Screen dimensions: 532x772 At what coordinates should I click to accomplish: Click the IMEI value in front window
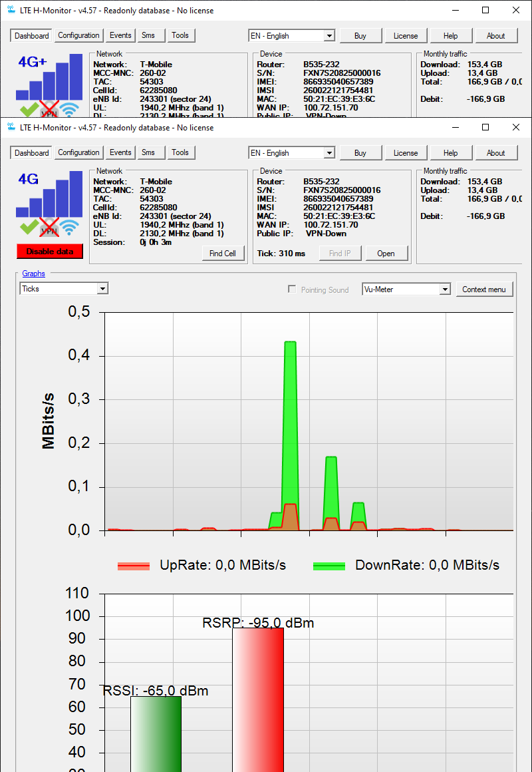pyautogui.click(x=338, y=199)
